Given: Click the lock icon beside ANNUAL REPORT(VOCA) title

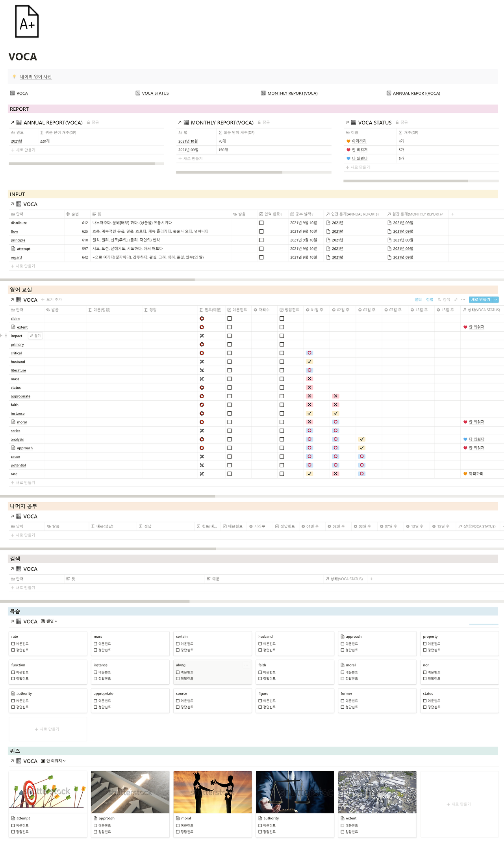Looking at the screenshot, I should click(x=89, y=123).
